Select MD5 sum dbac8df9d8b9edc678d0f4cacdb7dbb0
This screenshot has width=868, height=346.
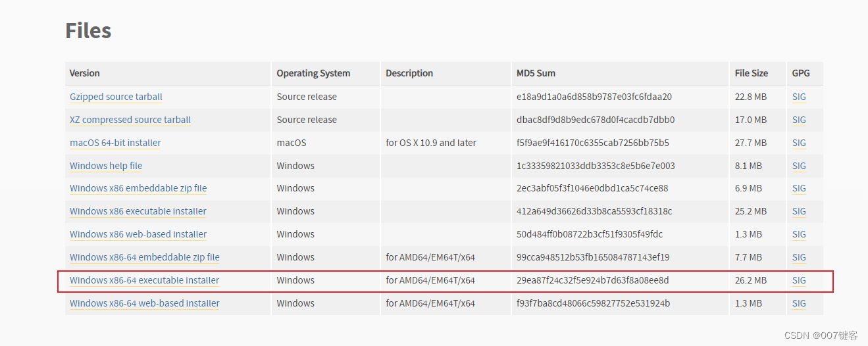click(x=596, y=120)
